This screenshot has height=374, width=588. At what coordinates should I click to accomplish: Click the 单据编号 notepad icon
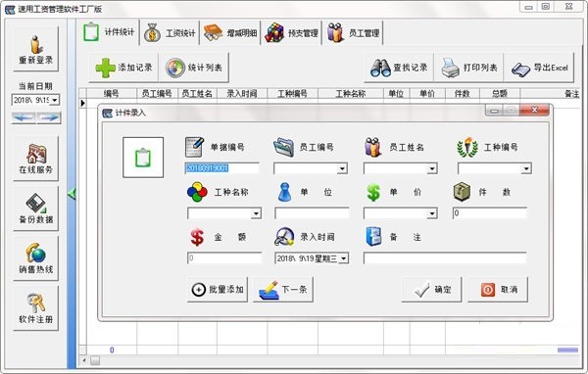(195, 147)
